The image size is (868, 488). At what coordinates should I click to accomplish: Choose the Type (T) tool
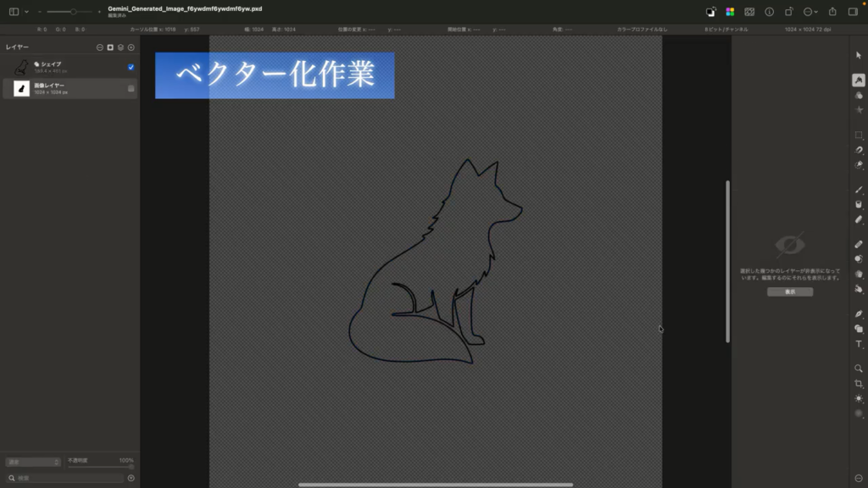click(x=859, y=344)
